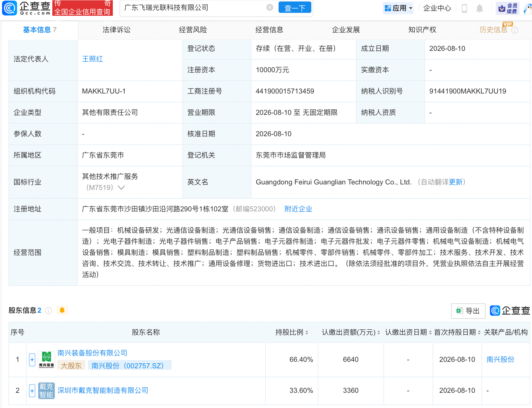532x408 pixels.
Task: Sort by 首次持股日期 column
Action: [x=479, y=333]
